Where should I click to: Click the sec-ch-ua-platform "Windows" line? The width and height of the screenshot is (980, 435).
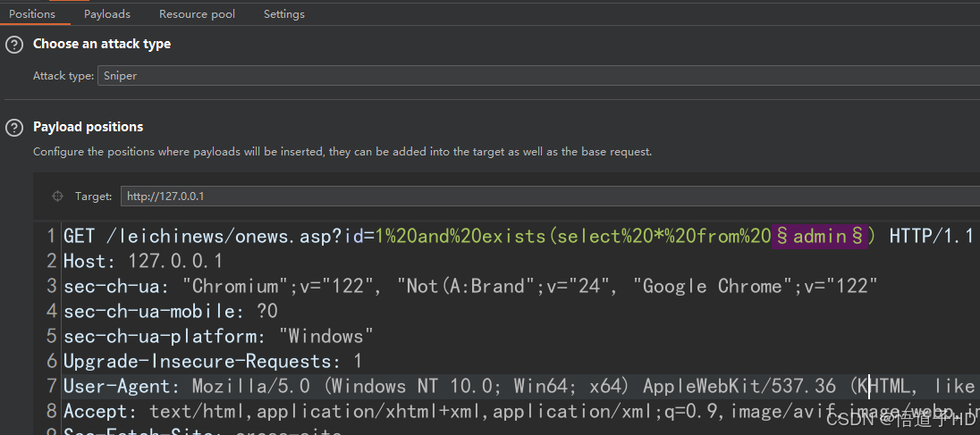click(219, 336)
